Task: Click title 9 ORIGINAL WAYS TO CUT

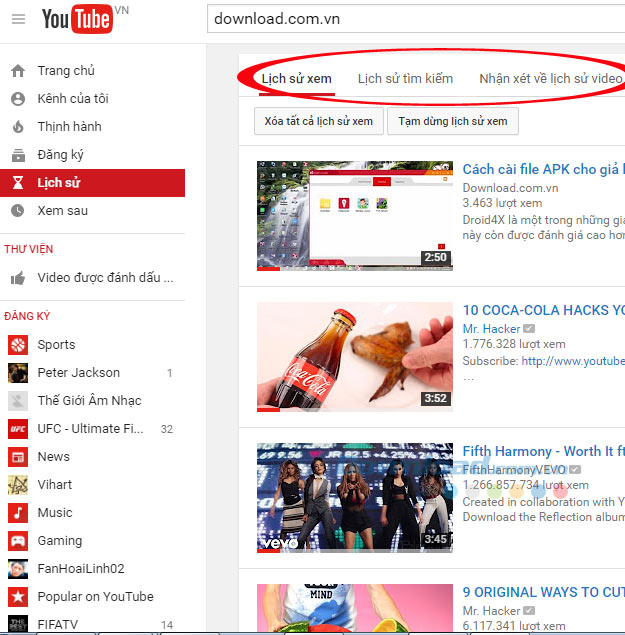Action: pyautogui.click(x=543, y=592)
